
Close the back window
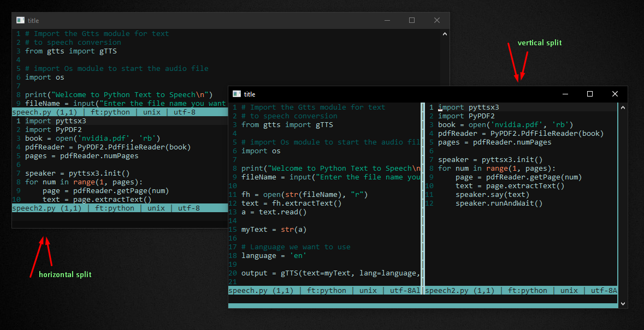coord(437,20)
